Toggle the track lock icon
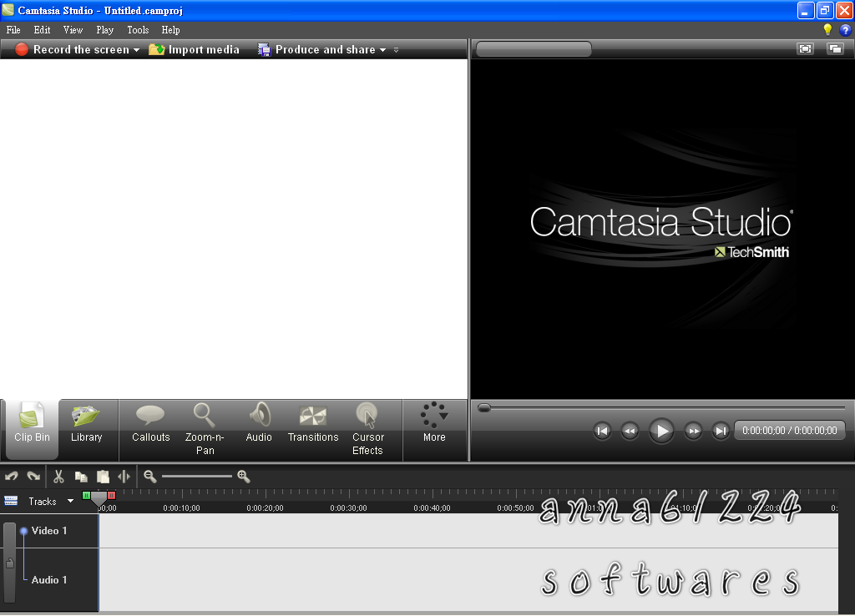Image resolution: width=855 pixels, height=616 pixels. coord(10,563)
